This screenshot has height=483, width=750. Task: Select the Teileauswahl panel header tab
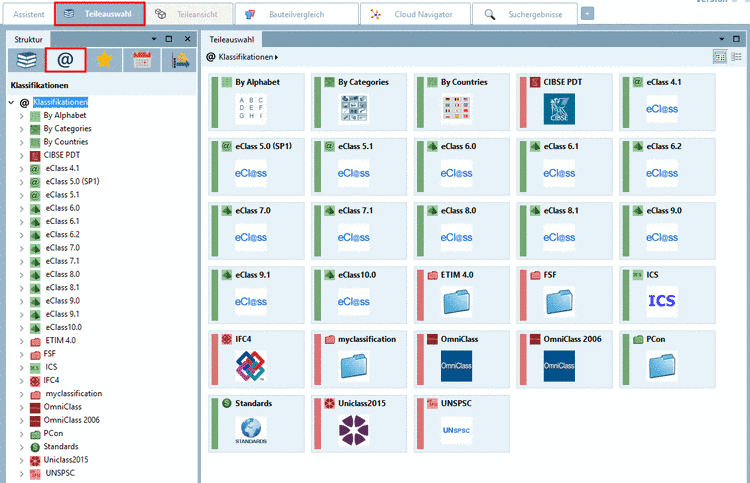[232, 39]
